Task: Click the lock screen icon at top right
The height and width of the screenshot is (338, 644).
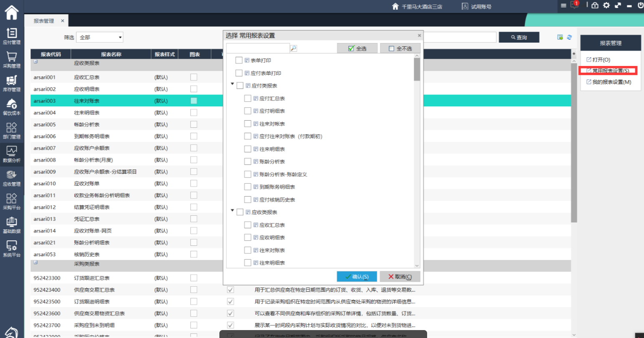Action: 595,5
